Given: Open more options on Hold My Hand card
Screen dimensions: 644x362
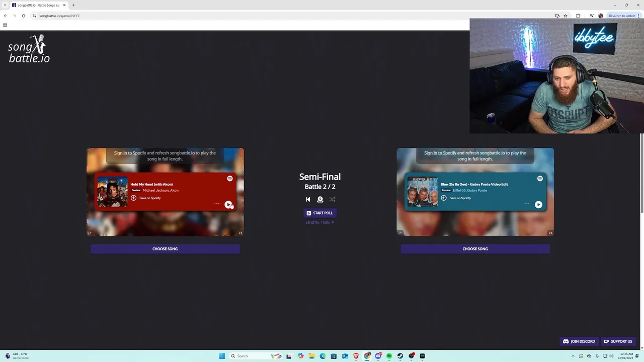Looking at the screenshot, I should [x=217, y=204].
